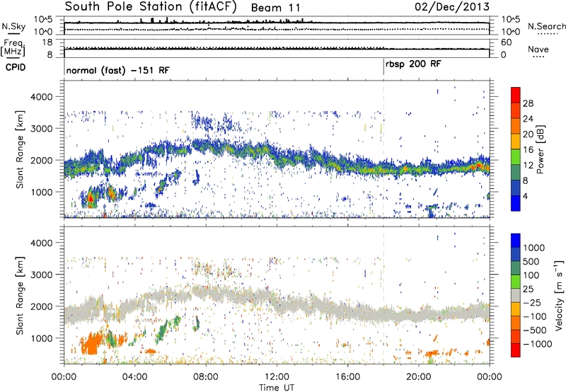The height and width of the screenshot is (392, 566).
Task: Click the blue bottom segment of the power color bar
Action: coord(516,203)
